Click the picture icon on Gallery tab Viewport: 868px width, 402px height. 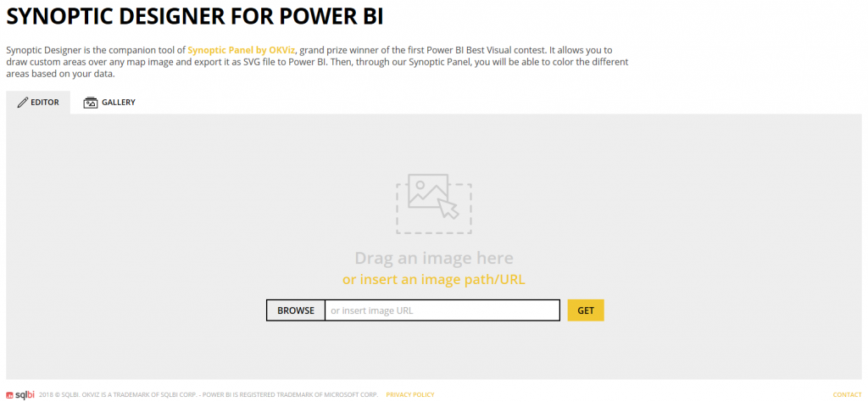(x=90, y=103)
